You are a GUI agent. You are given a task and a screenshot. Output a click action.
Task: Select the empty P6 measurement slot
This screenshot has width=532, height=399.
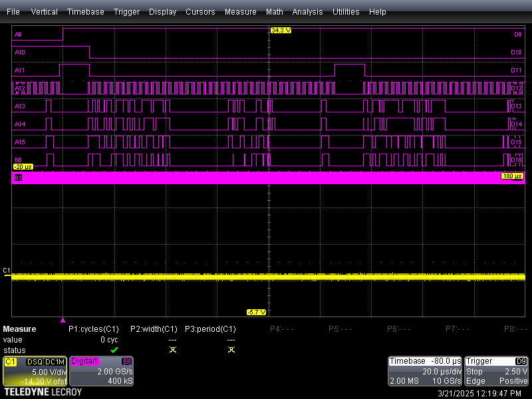[398, 329]
